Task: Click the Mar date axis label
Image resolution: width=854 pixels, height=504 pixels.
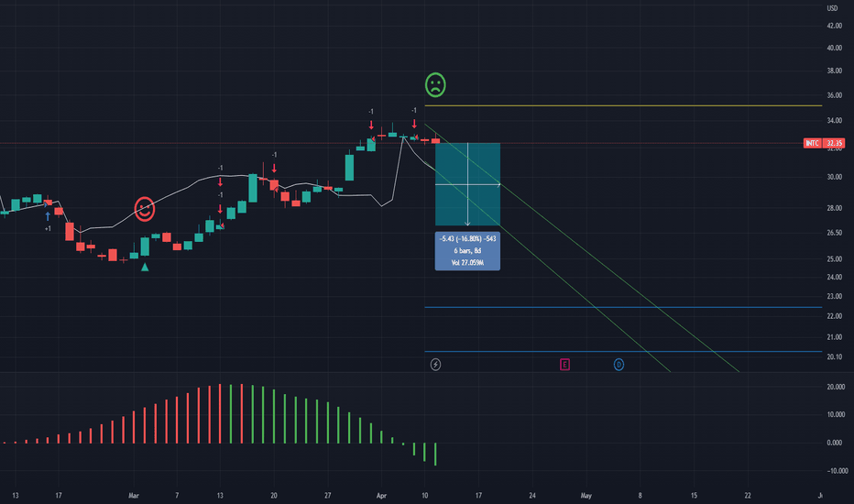Action: (134, 495)
